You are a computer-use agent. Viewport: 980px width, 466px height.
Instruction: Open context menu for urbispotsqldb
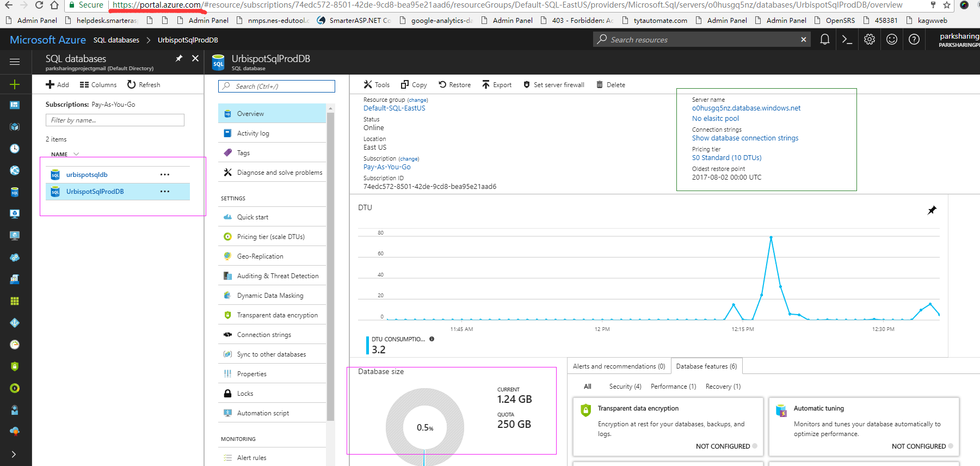(164, 175)
